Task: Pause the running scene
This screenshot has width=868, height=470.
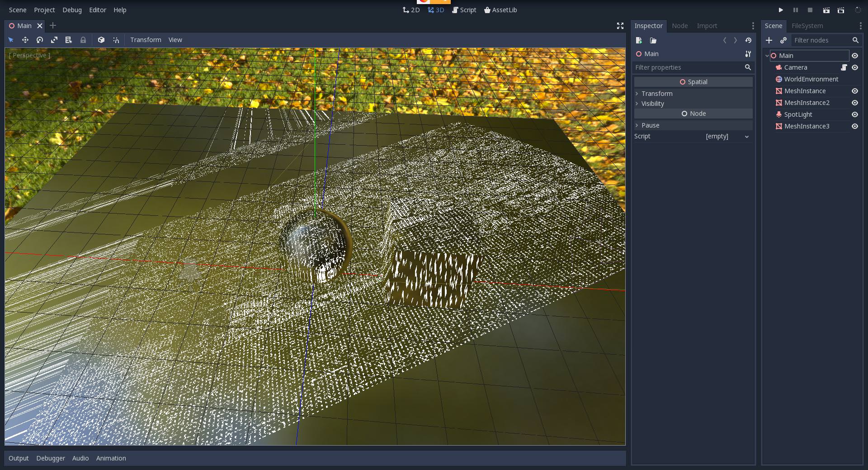Action: coord(796,10)
